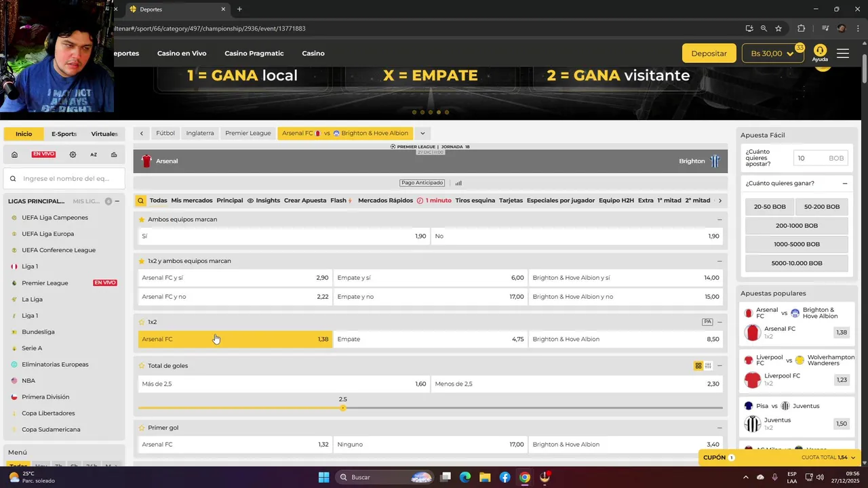Open the 1 minuto market tab
868x488 pixels.
(x=434, y=201)
